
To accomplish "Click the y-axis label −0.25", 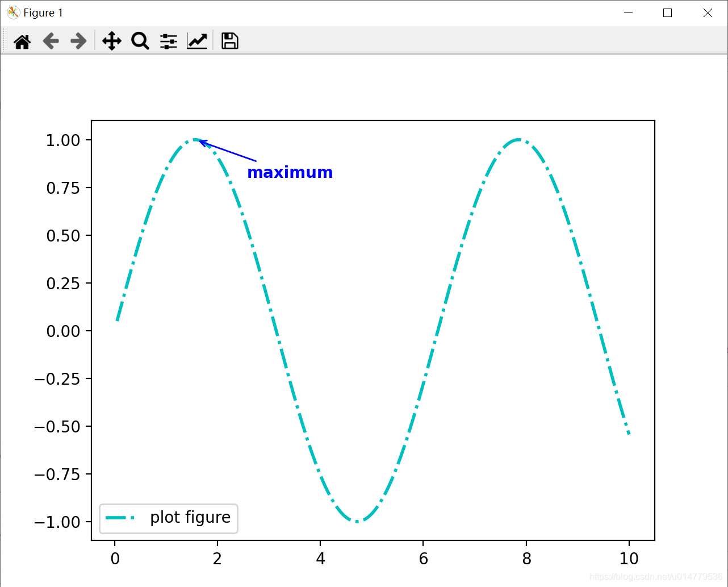I will pos(57,379).
